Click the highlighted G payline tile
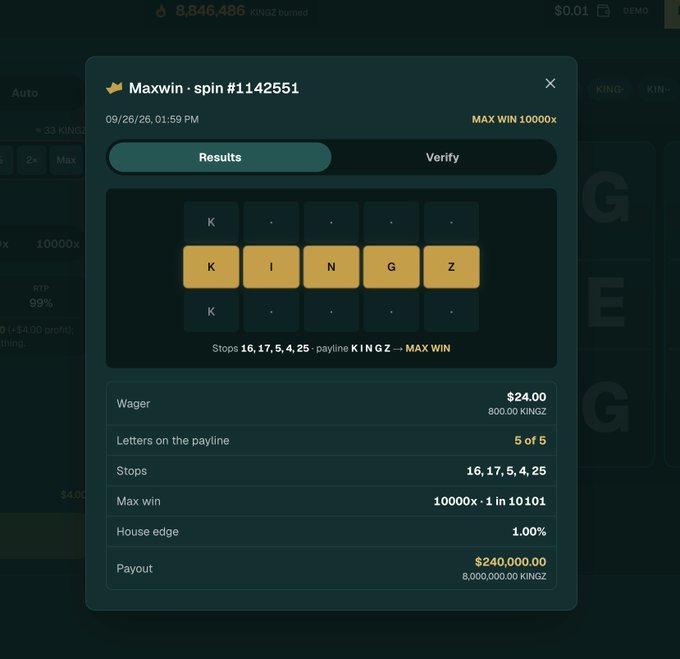Viewport: 680px width, 659px height. (391, 267)
